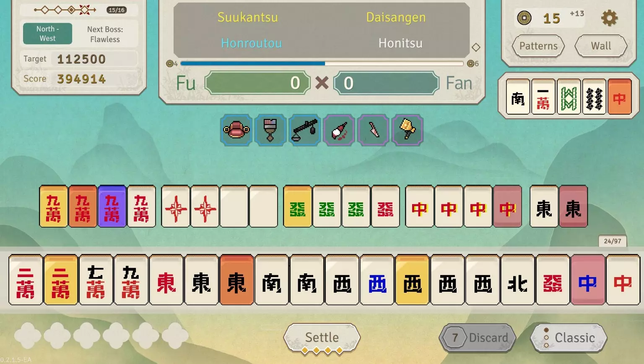Select the pink knife artifact icon
The height and width of the screenshot is (364, 644).
[x=373, y=130]
